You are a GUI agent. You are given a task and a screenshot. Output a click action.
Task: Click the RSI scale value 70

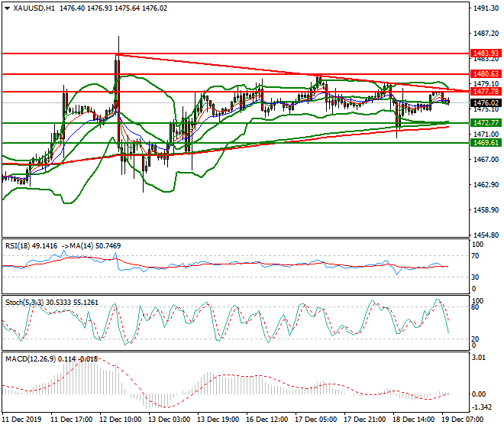coord(476,256)
